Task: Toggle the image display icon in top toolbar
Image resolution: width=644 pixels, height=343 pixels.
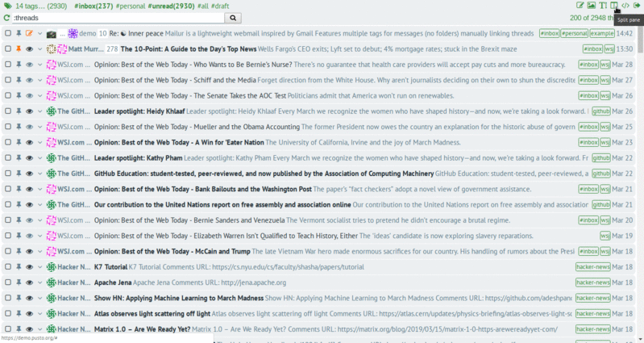Action: tap(592, 6)
